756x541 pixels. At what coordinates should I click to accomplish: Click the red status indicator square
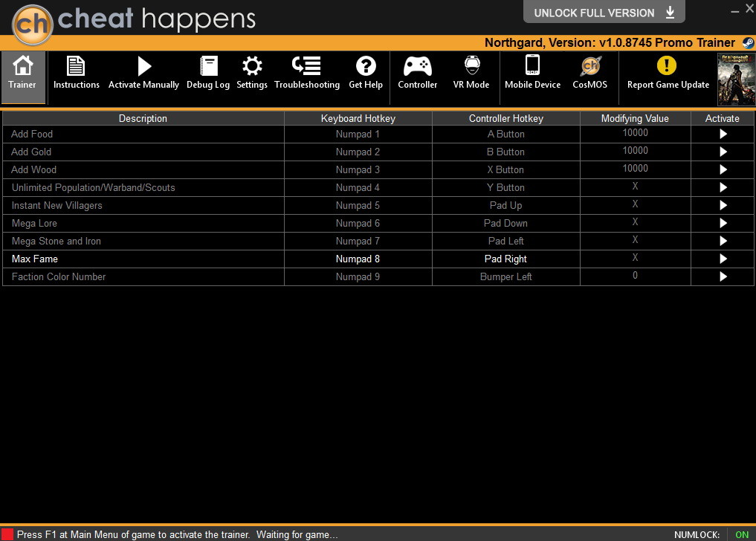(x=7, y=534)
